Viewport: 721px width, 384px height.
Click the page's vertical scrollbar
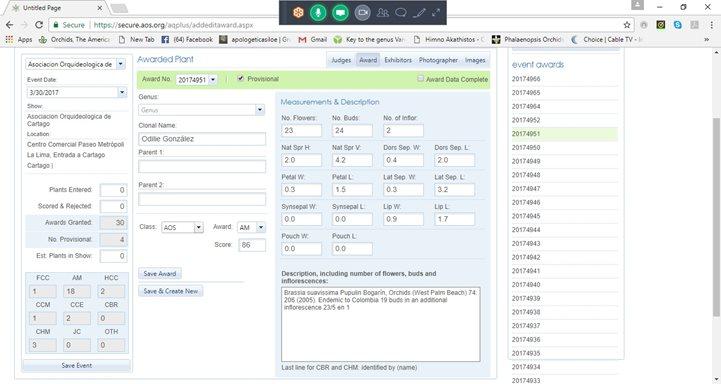pos(716,217)
